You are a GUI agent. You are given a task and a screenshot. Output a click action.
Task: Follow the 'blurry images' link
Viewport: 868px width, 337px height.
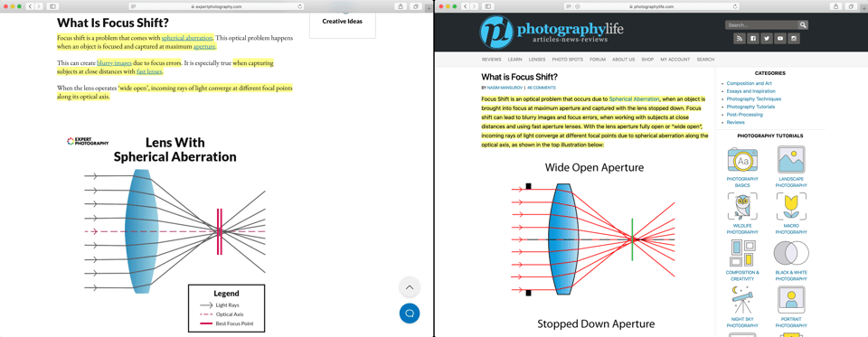click(114, 63)
